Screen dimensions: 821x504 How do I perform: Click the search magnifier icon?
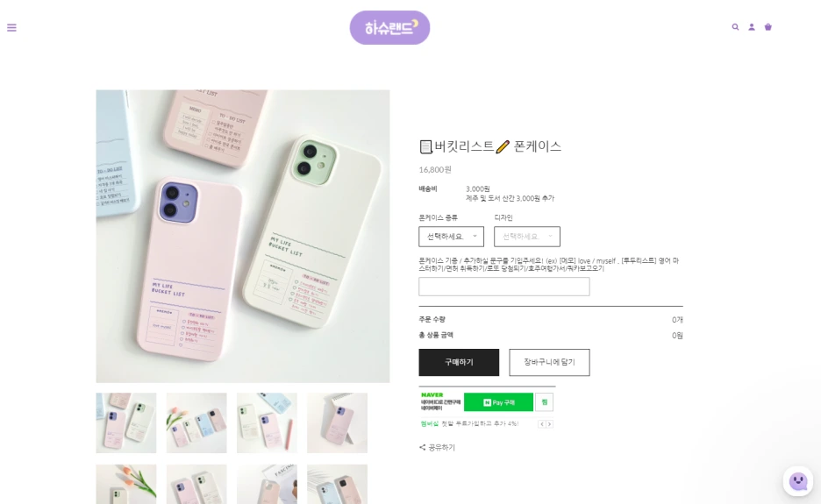coord(735,27)
